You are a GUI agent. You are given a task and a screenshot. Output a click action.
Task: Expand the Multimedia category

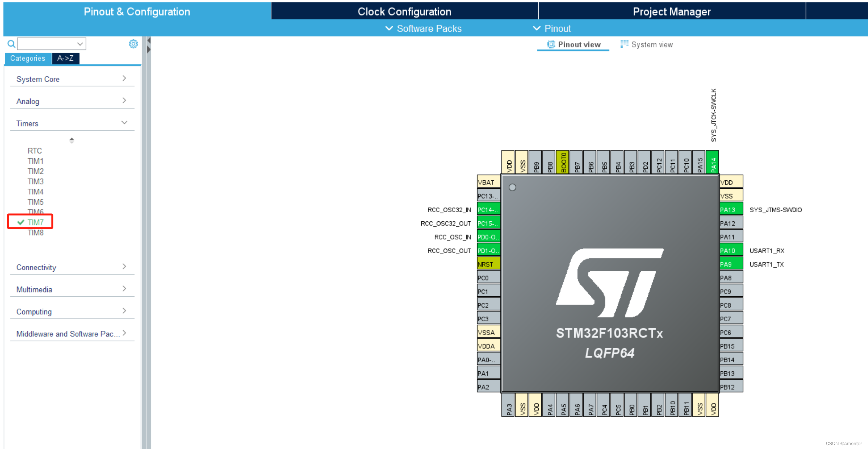tap(72, 289)
